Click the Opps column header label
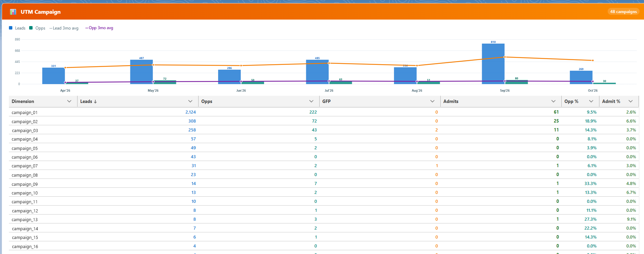This screenshot has width=644, height=254. point(207,102)
